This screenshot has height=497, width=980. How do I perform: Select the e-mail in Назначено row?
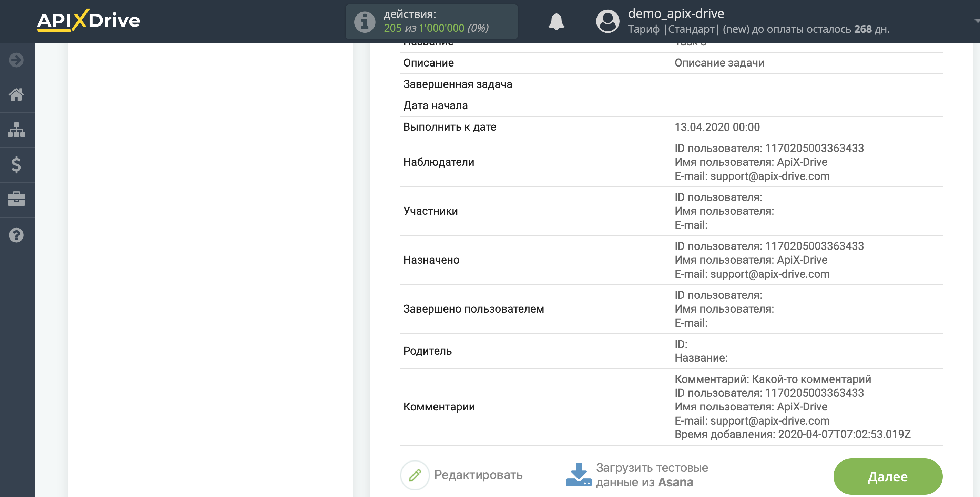(769, 274)
